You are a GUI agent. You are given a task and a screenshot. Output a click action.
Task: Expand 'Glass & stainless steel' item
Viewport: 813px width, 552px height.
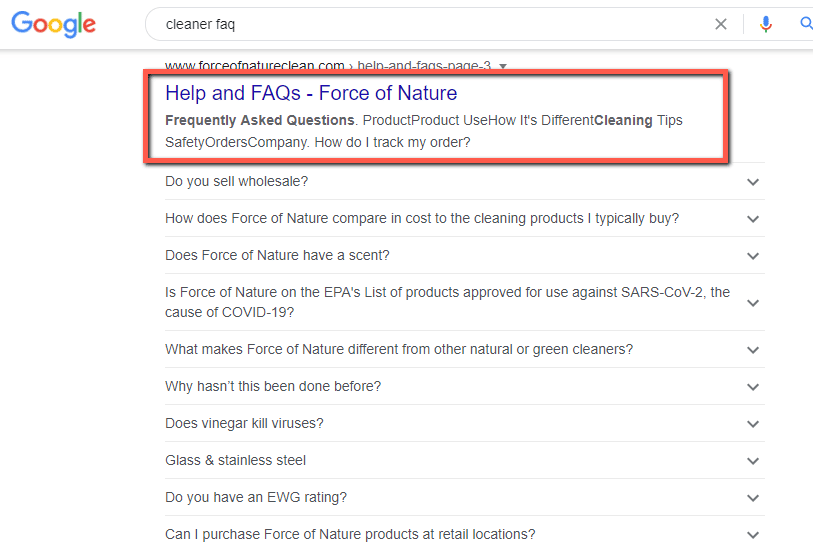(465, 461)
